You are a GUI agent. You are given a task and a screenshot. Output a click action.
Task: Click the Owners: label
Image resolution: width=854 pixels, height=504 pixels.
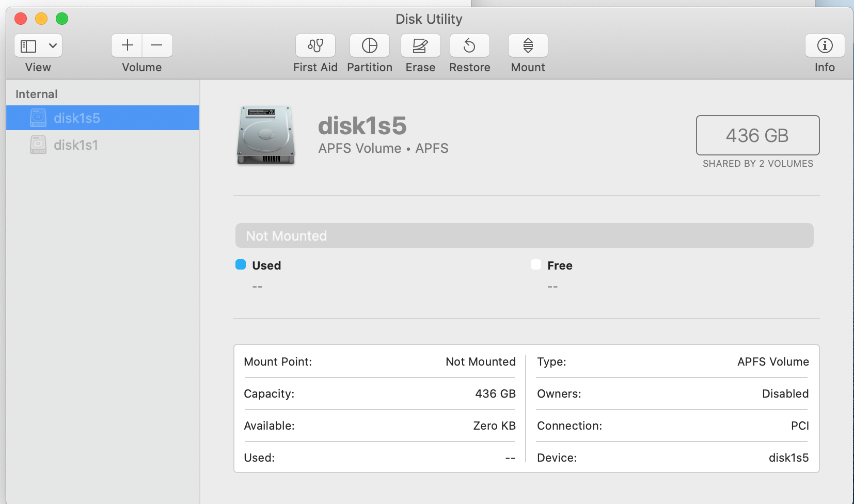coord(559,393)
